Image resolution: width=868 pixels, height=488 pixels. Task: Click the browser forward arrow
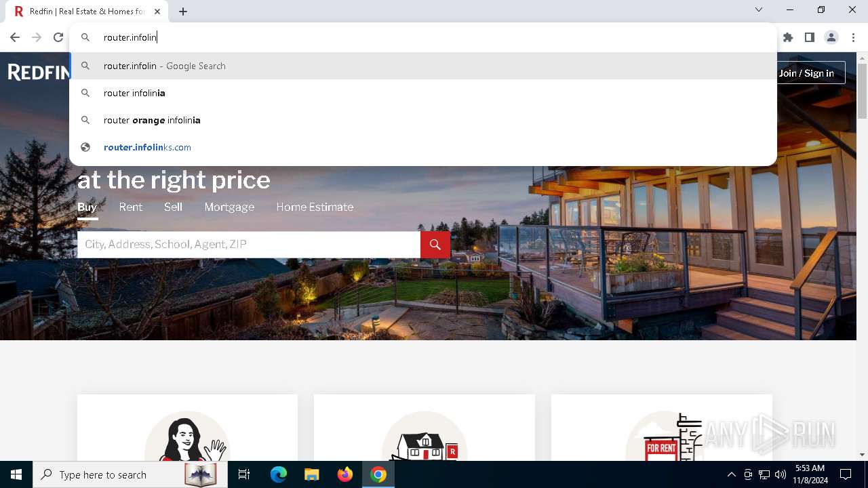37,37
